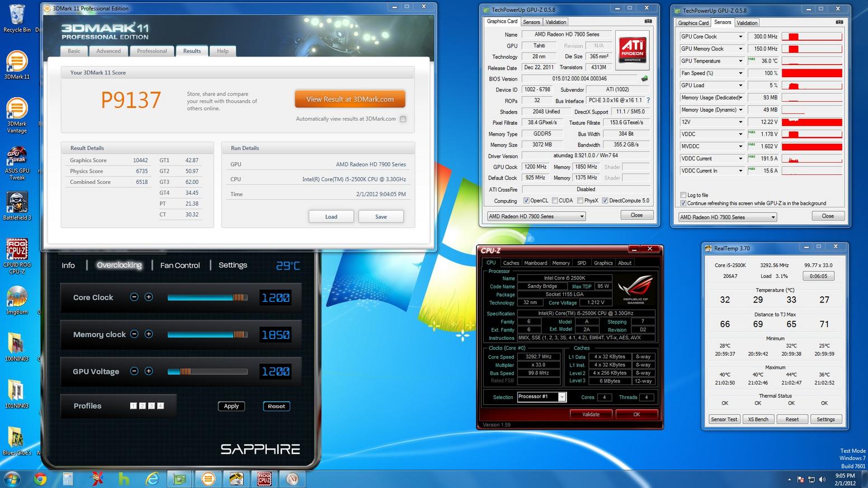Screen dimensions: 868x488
Task: Switch to GPU-Z taskbar button
Action: coord(180,479)
